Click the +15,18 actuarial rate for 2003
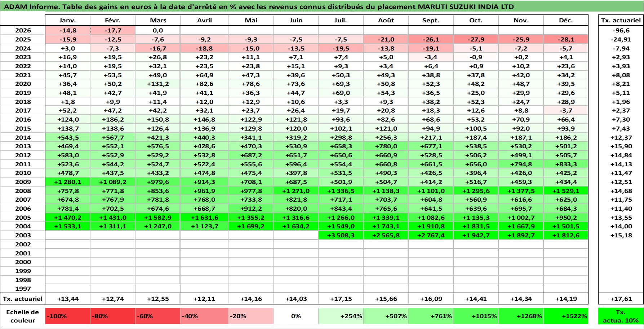Viewport: 644px width, 329px height. [x=621, y=235]
